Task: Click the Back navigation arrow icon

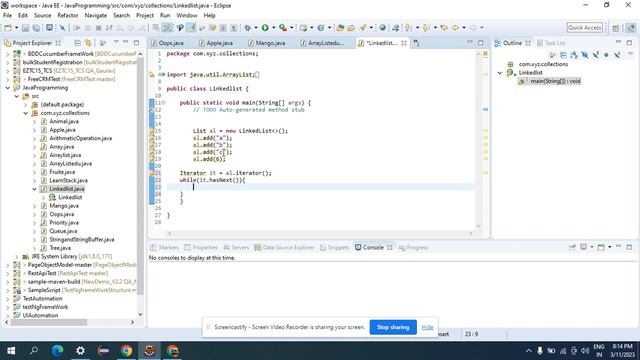Action: (x=456, y=28)
